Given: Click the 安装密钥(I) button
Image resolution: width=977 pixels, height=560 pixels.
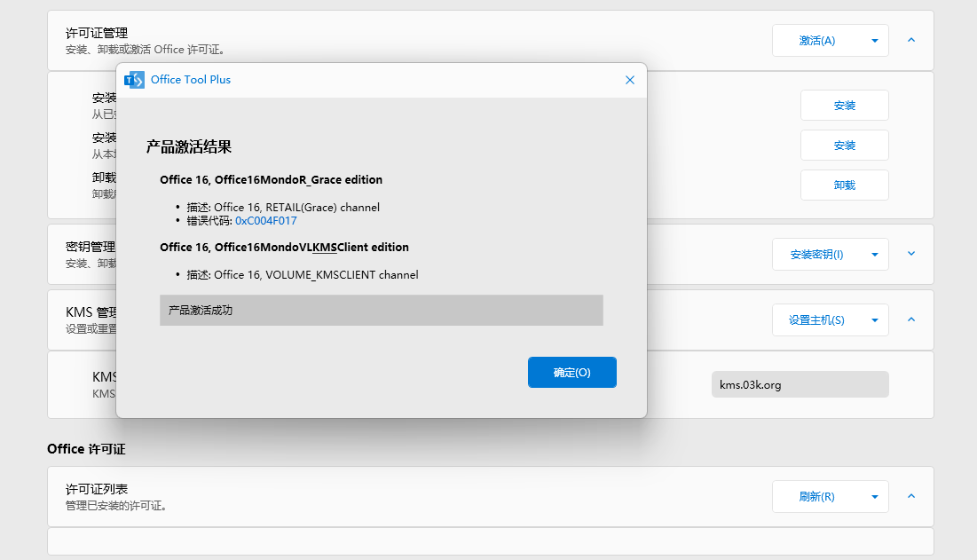Looking at the screenshot, I should pyautogui.click(x=816, y=255).
